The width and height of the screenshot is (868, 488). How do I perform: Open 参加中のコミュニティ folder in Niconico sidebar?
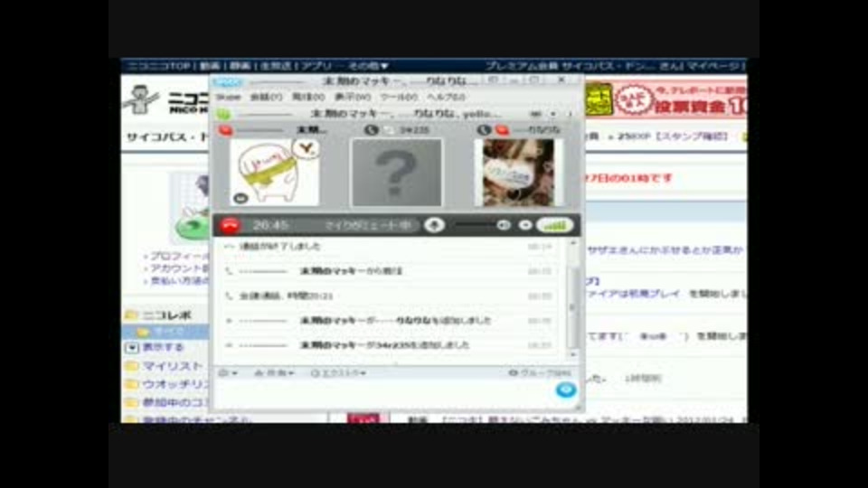point(176,403)
